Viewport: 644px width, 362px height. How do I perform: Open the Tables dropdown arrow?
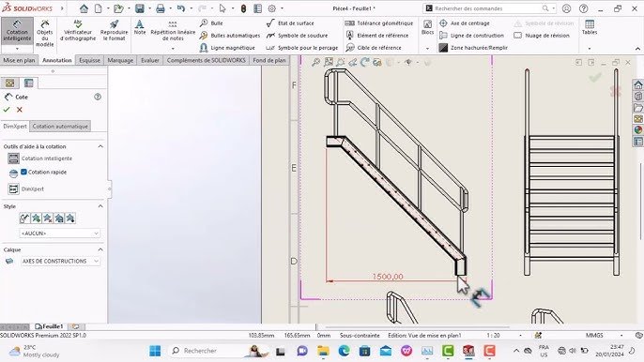tap(590, 49)
